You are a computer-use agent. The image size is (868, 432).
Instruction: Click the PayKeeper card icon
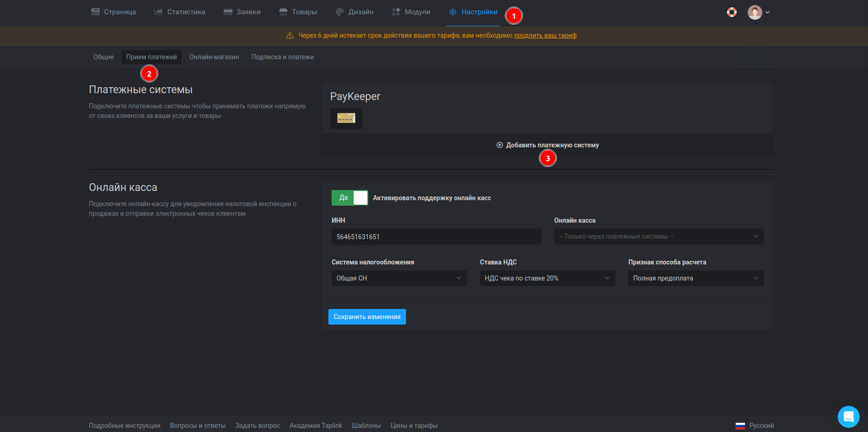(x=346, y=118)
